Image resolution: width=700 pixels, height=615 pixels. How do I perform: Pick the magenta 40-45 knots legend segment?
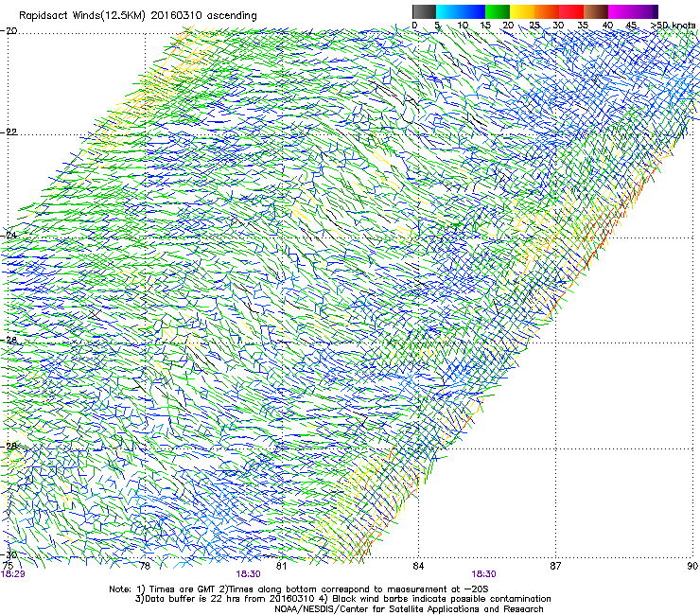(621, 11)
